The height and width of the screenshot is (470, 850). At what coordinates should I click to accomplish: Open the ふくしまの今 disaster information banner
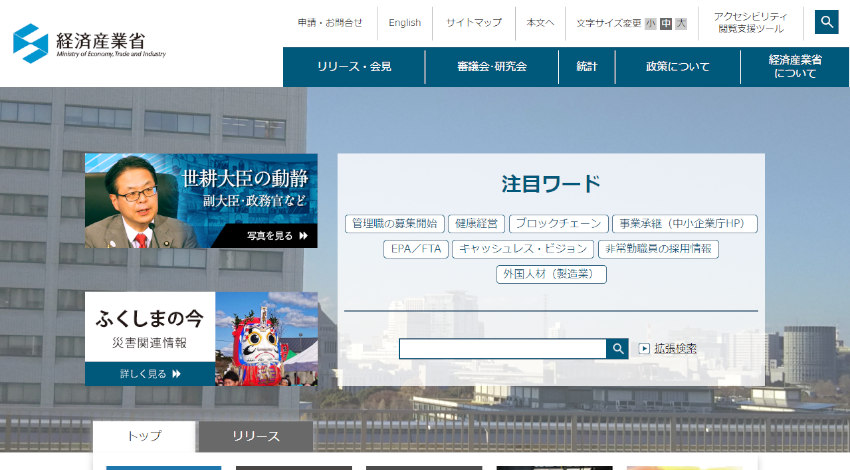click(x=201, y=339)
